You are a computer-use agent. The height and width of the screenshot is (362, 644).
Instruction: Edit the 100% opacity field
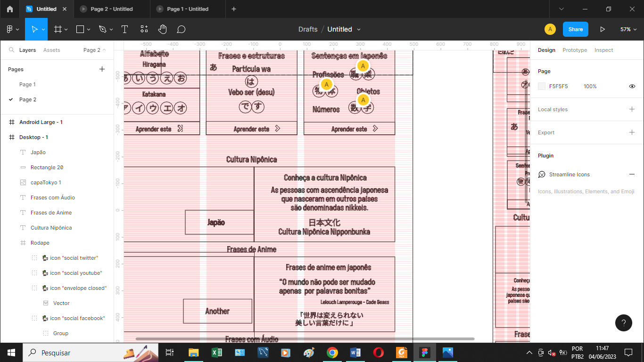(590, 86)
